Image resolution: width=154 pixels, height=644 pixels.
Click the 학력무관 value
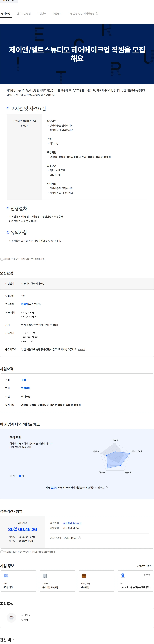pyautogui.click(x=26, y=388)
